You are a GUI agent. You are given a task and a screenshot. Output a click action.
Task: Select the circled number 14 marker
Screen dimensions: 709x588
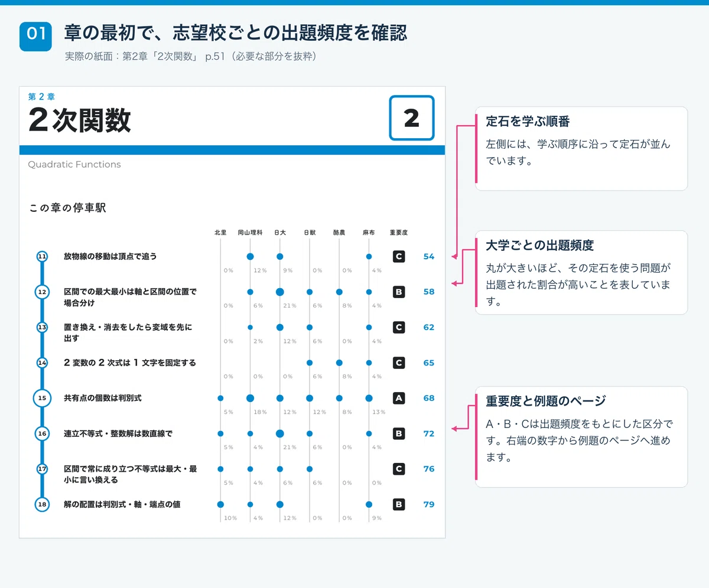[x=42, y=362]
